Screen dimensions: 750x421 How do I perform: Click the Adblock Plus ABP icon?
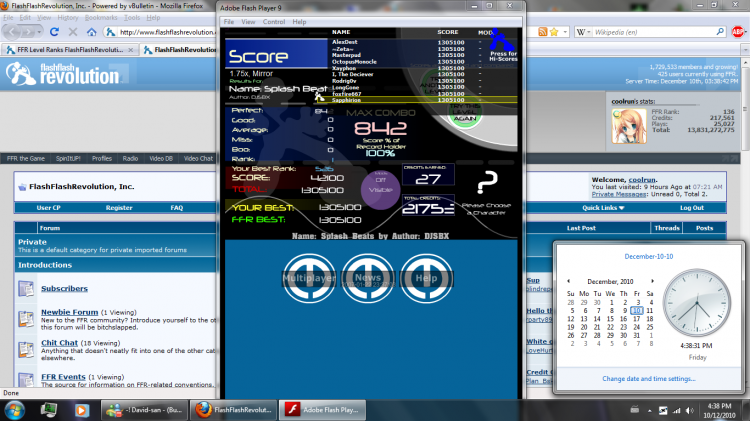click(738, 32)
